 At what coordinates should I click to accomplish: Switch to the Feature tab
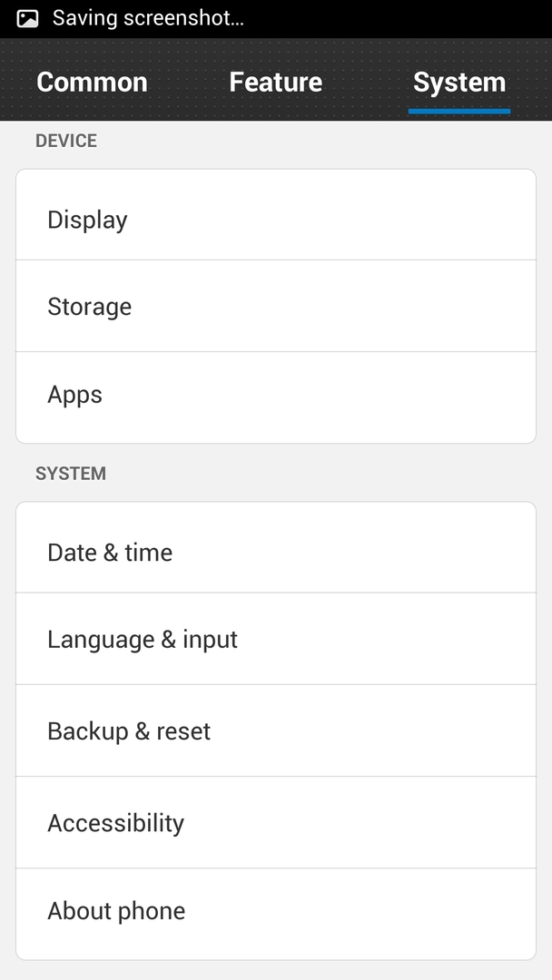click(276, 83)
